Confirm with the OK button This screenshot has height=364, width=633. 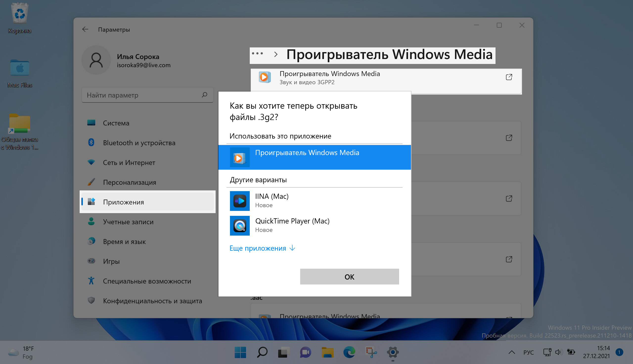(x=349, y=277)
